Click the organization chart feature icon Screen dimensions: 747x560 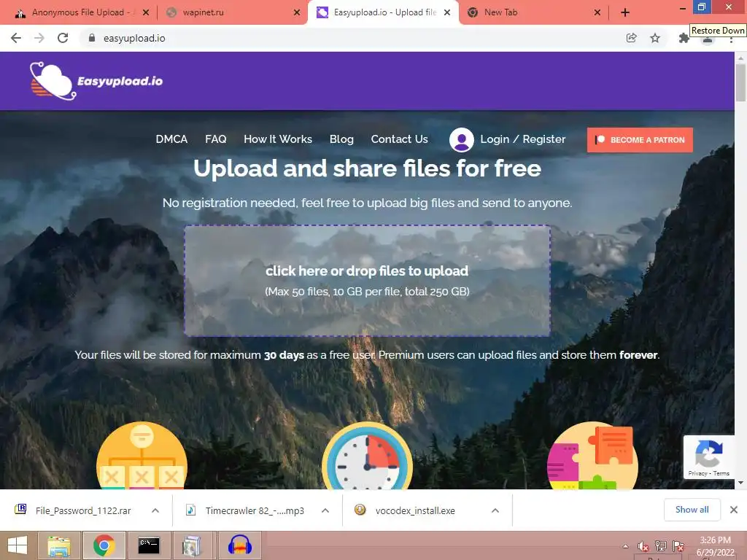[142, 456]
